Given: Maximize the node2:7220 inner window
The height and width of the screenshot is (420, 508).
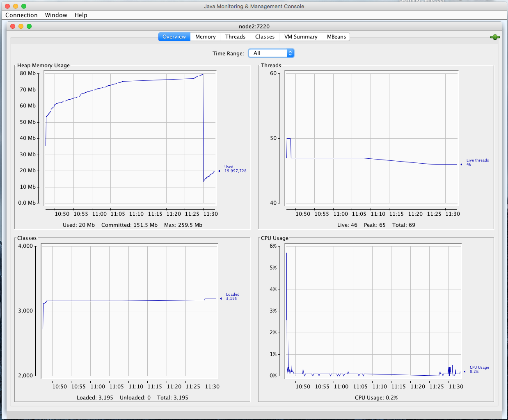Looking at the screenshot, I should (29, 26).
